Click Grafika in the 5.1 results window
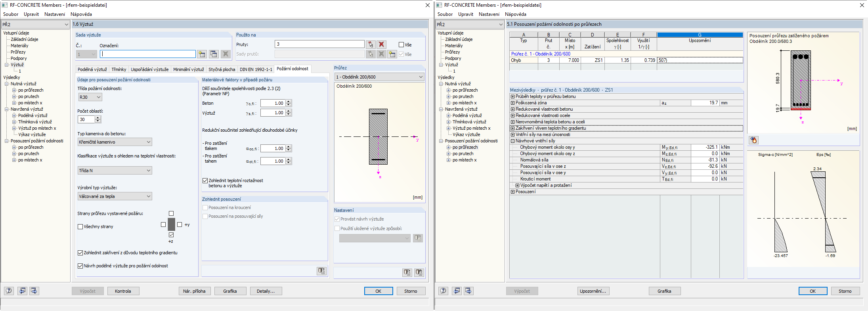This screenshot has height=311, width=868. pyautogui.click(x=664, y=291)
